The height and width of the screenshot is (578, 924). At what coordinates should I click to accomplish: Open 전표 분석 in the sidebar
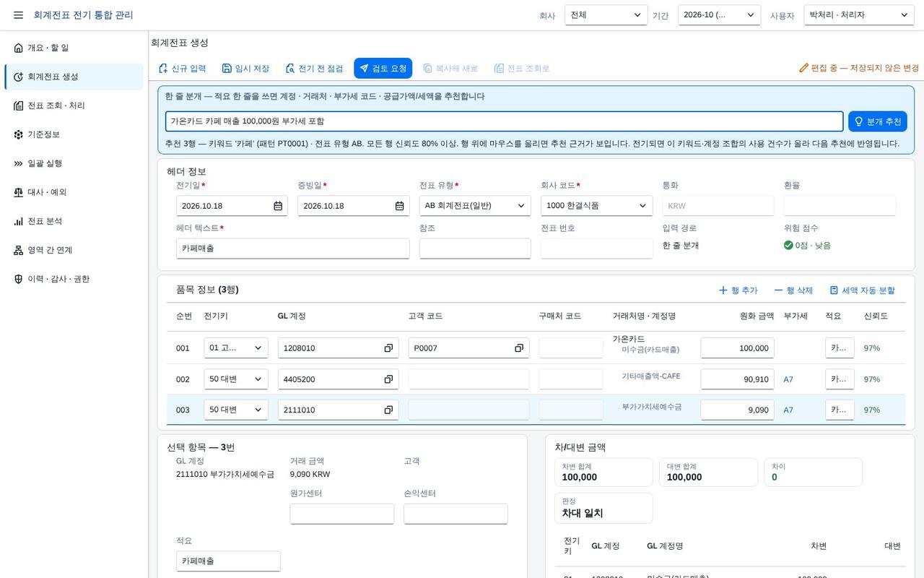(74, 221)
